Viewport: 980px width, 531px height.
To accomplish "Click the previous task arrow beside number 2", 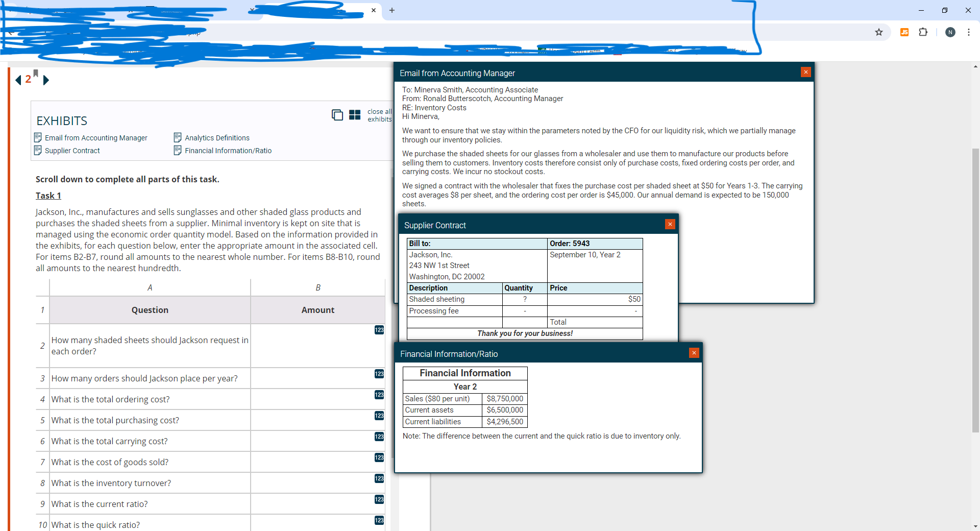I will tap(18, 80).
